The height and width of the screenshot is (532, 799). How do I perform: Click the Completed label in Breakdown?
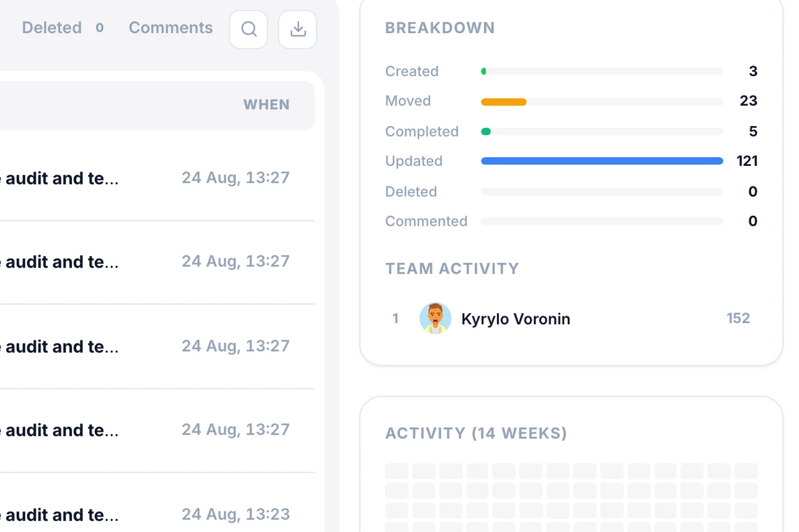[x=422, y=132]
